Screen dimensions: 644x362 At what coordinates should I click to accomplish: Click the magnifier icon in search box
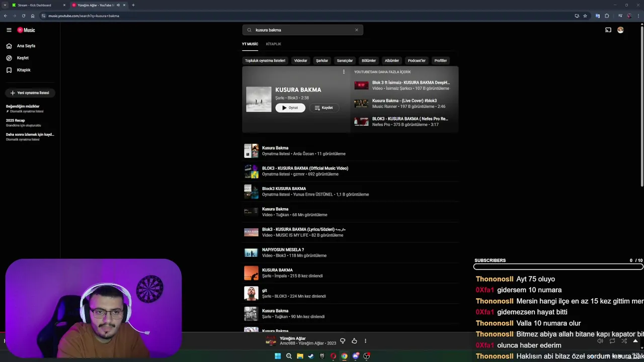click(x=249, y=30)
